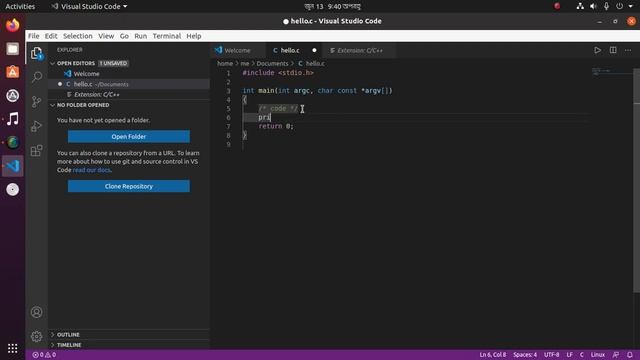Show Applications grid in the dock
The width and height of the screenshot is (640, 360).
click(x=13, y=348)
